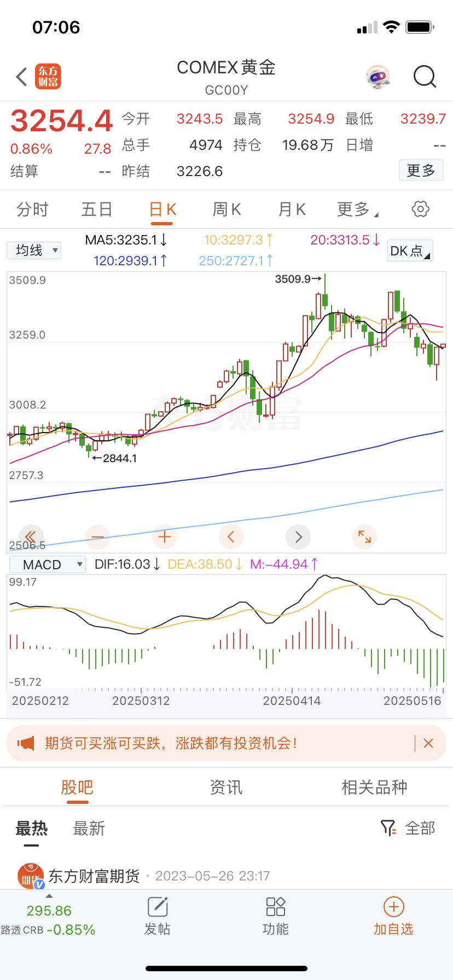Tap the search magnifier icon
This screenshot has width=453, height=980.
425,77
